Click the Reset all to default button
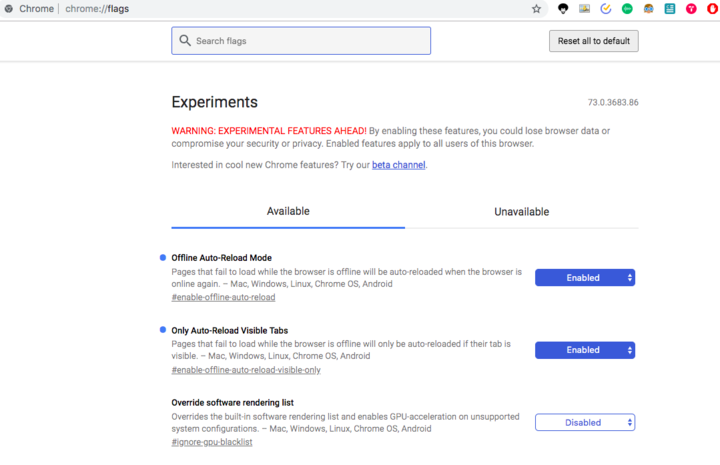Image resolution: width=720 pixels, height=465 pixels. pos(594,41)
